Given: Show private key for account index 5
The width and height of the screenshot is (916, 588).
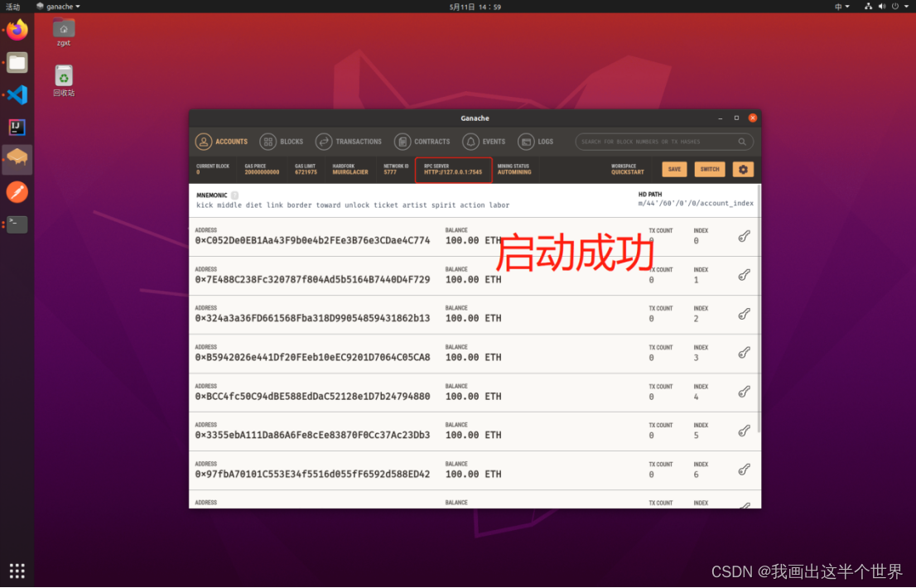Looking at the screenshot, I should pos(744,431).
